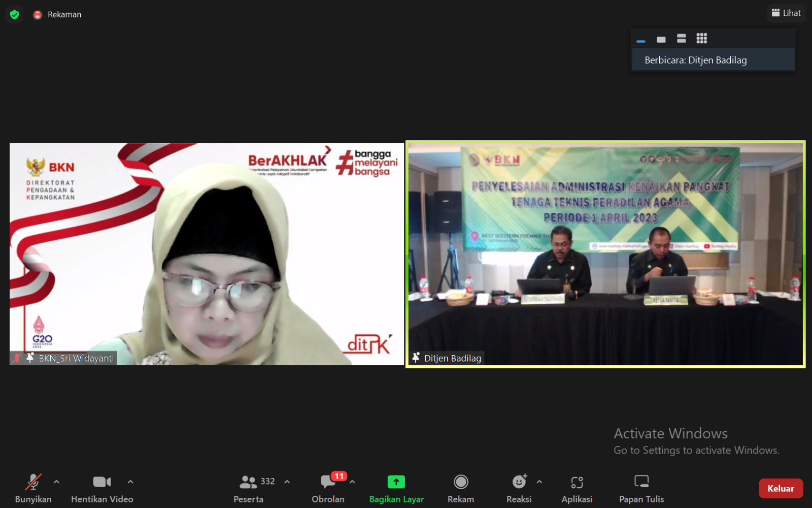Toggle camera off with Hentikan Video

coord(102,488)
